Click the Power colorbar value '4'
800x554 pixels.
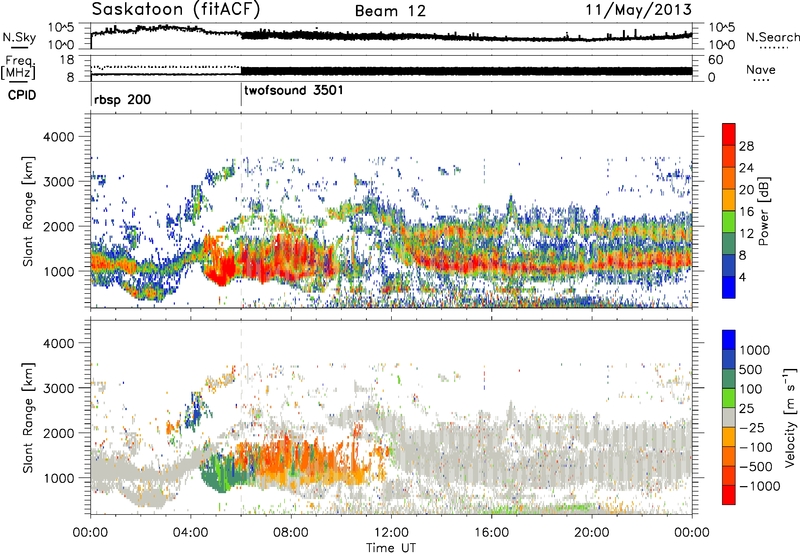pyautogui.click(x=742, y=277)
